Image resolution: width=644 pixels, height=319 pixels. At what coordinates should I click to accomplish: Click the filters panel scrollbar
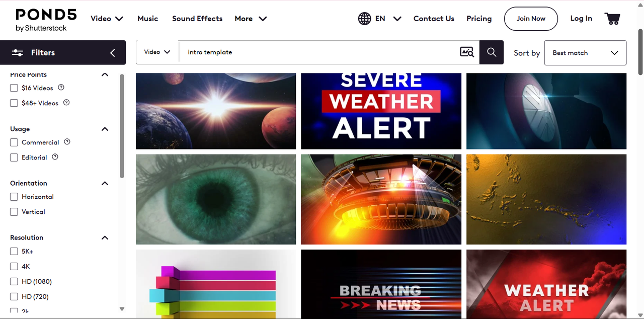122,126
